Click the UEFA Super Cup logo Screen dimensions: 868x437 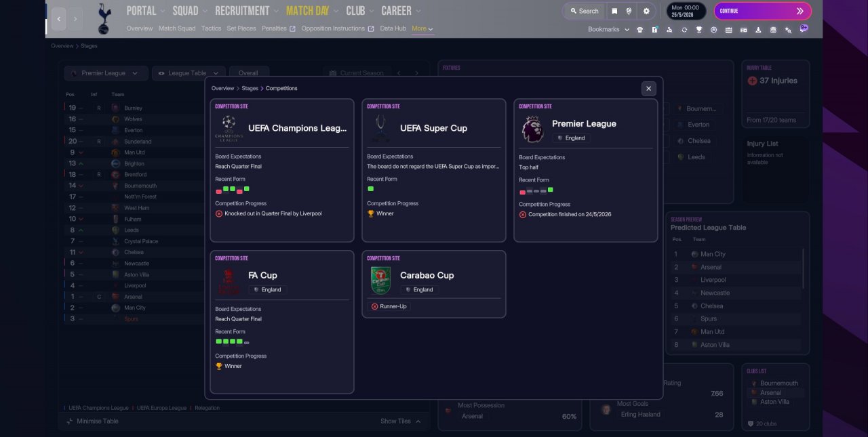380,128
